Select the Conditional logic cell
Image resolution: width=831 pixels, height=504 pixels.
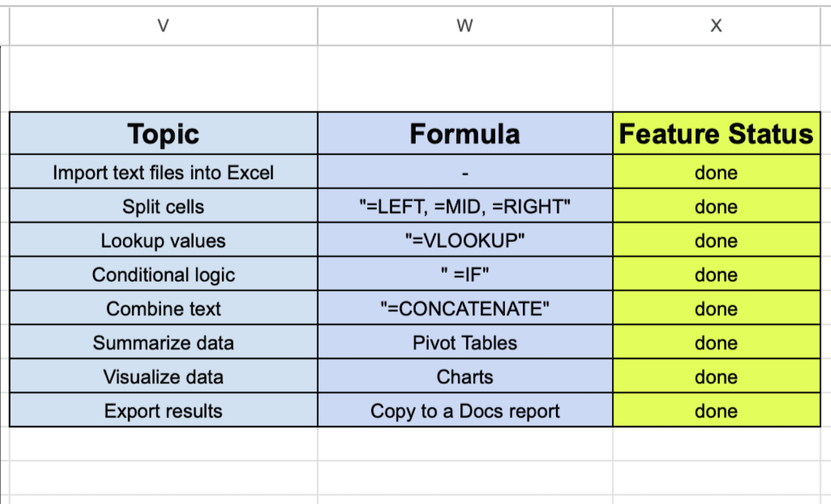click(x=164, y=275)
